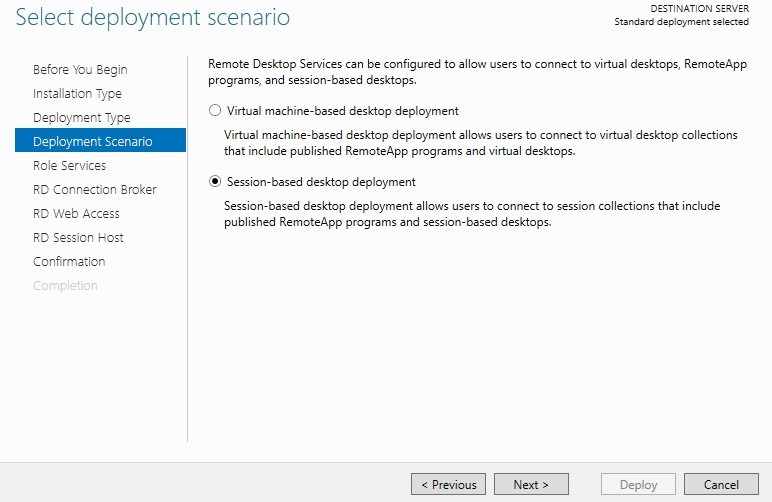Click the Previous button

pos(449,484)
